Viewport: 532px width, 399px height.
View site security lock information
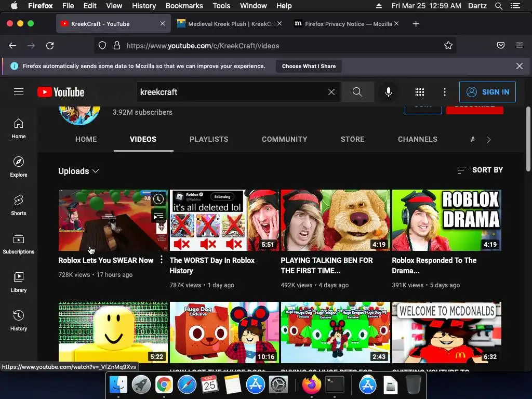tap(117, 46)
